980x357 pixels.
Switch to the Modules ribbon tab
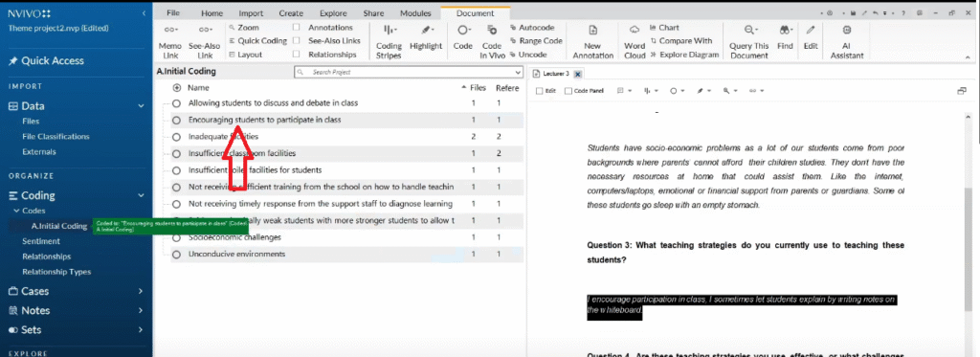pyautogui.click(x=415, y=13)
